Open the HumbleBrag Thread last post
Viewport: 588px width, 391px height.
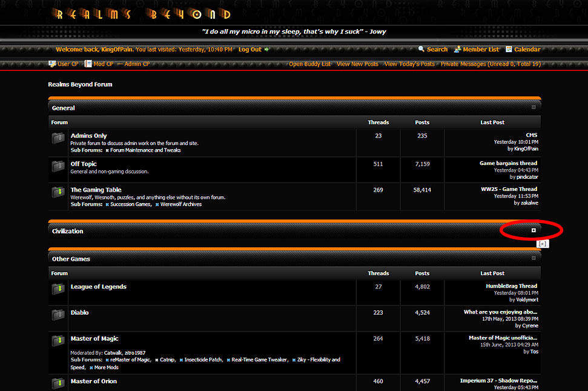(511, 286)
